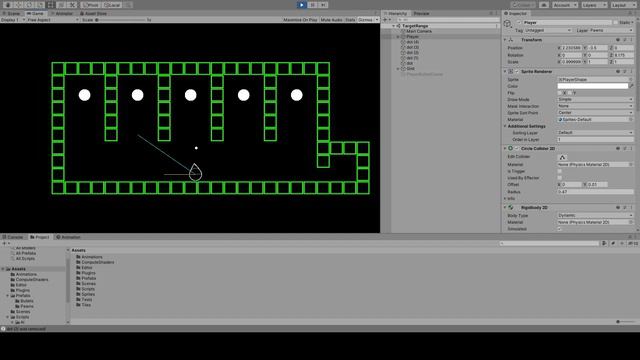Toggle Local handle rotation mode

click(112, 5)
